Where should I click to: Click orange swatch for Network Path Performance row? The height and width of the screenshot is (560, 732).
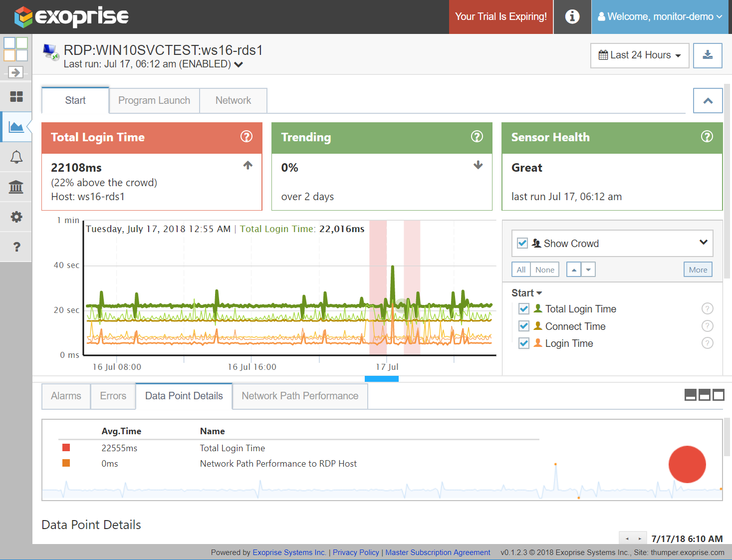(x=66, y=463)
